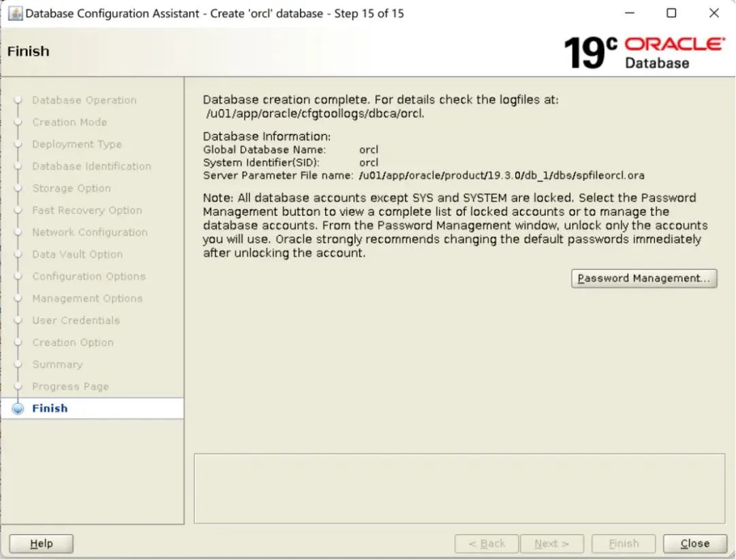Close the window with the X icon
736x560 pixels.
(x=714, y=13)
